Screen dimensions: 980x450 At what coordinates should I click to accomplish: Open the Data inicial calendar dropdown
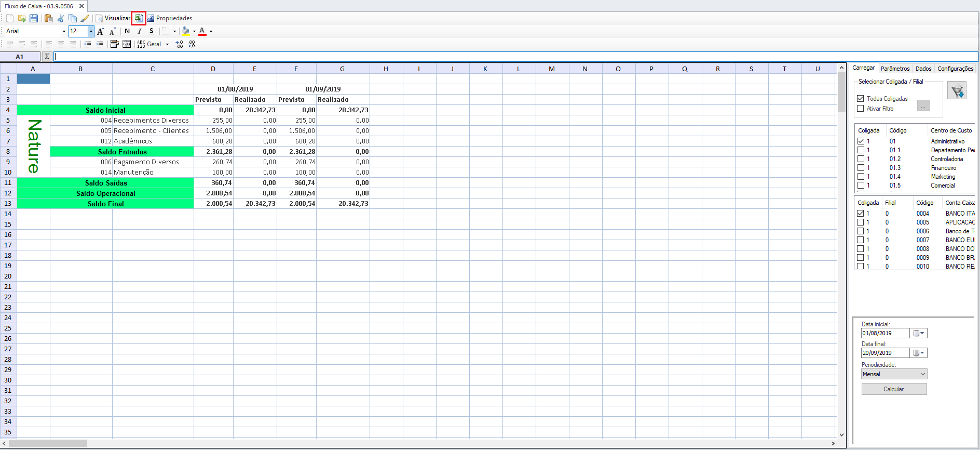click(919, 333)
